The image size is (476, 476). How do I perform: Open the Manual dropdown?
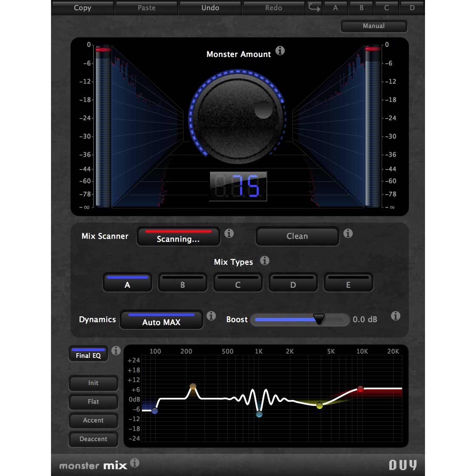coord(374,26)
